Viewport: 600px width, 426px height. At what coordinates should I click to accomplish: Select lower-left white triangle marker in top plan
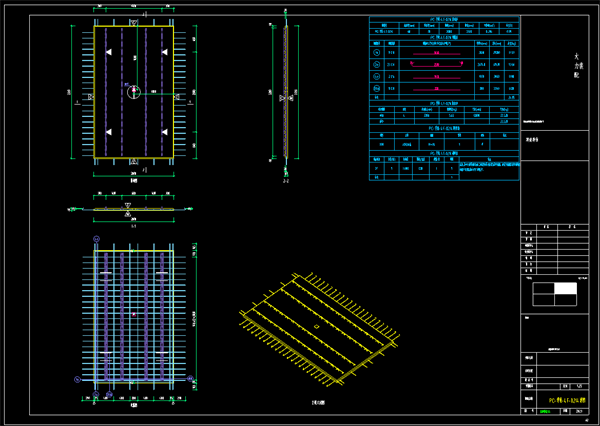[x=109, y=132]
